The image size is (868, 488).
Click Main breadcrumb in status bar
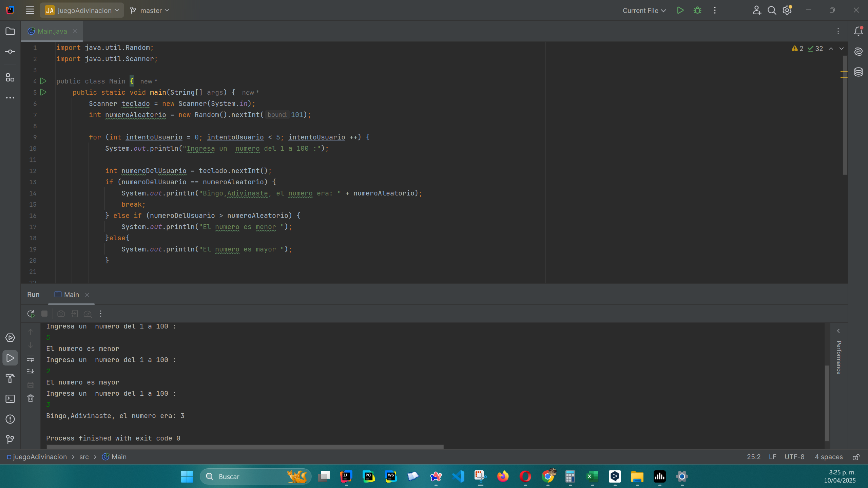pyautogui.click(x=114, y=457)
